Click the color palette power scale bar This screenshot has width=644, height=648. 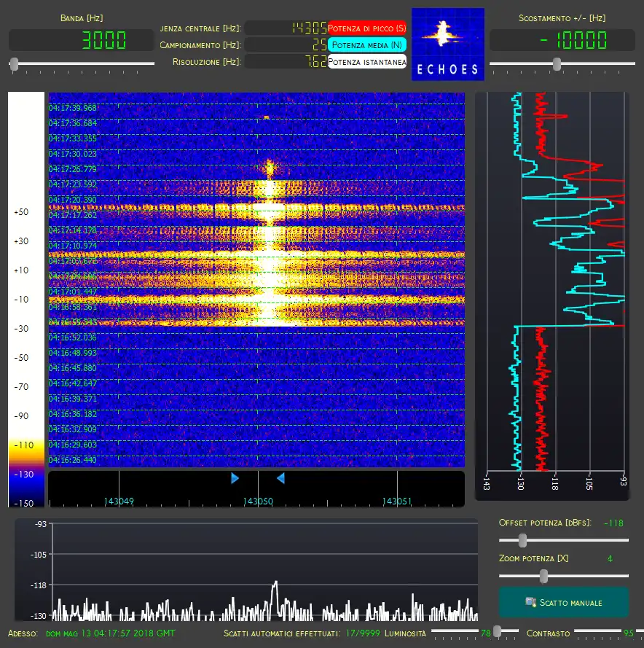tap(26, 299)
